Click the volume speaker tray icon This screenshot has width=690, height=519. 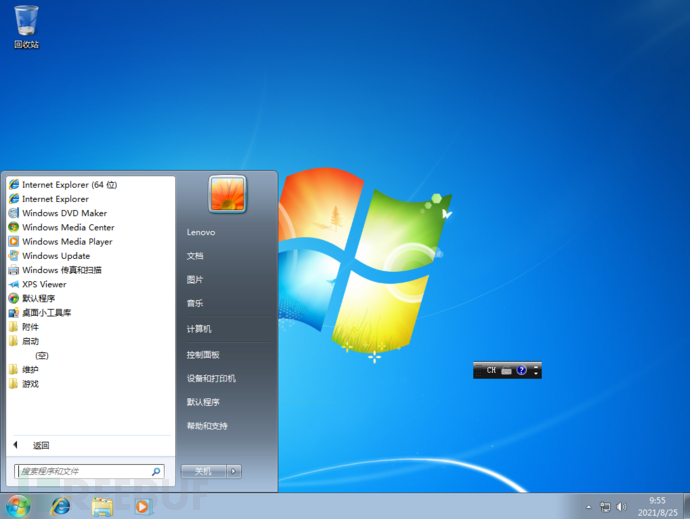click(621, 507)
